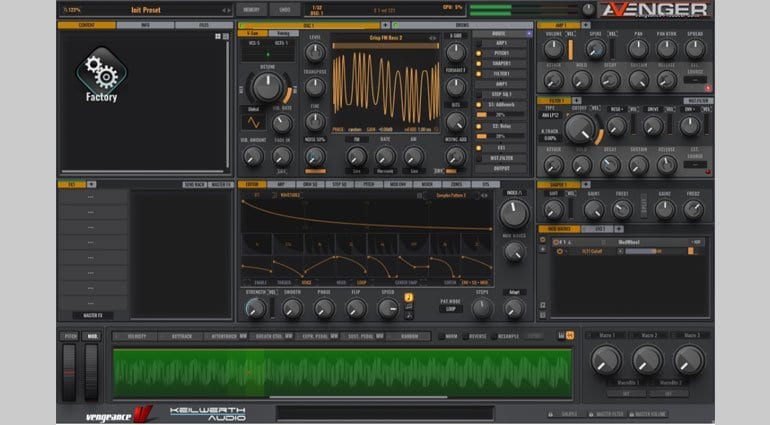Click the OUTPUT route button

tap(501, 169)
